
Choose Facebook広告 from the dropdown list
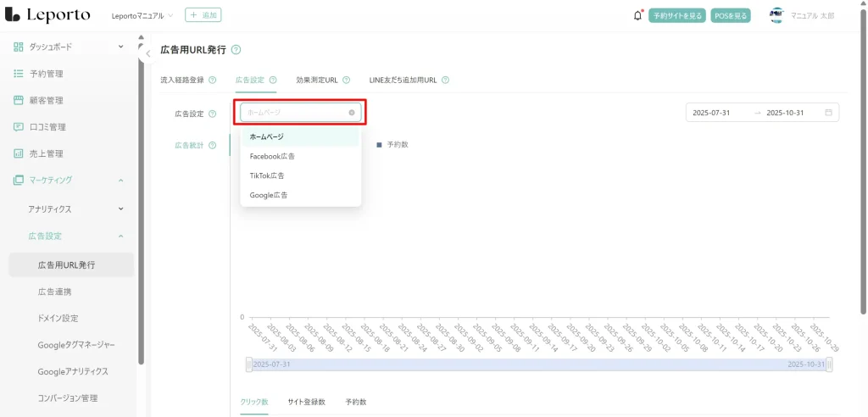pyautogui.click(x=272, y=157)
